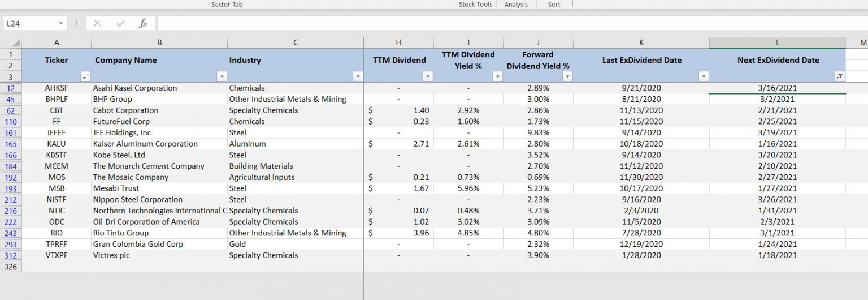Select the Kobe Steel, Ltd cell
The image size is (868, 300).
(x=159, y=155)
